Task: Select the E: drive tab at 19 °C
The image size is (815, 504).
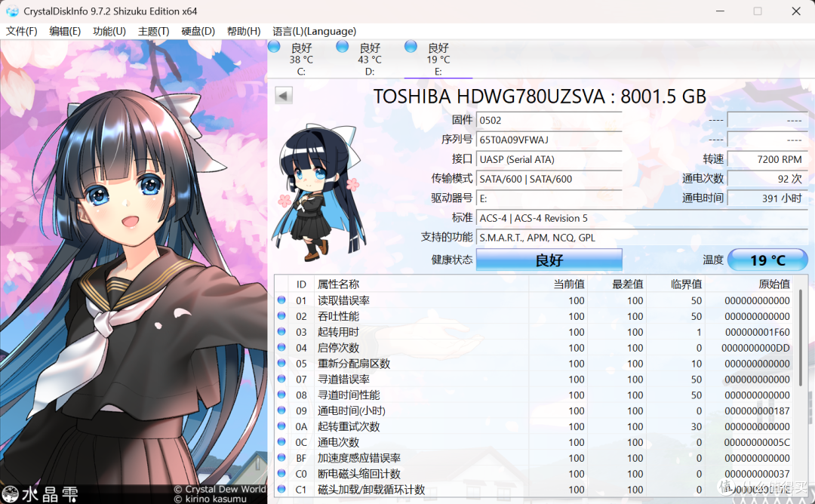Action: [x=438, y=59]
